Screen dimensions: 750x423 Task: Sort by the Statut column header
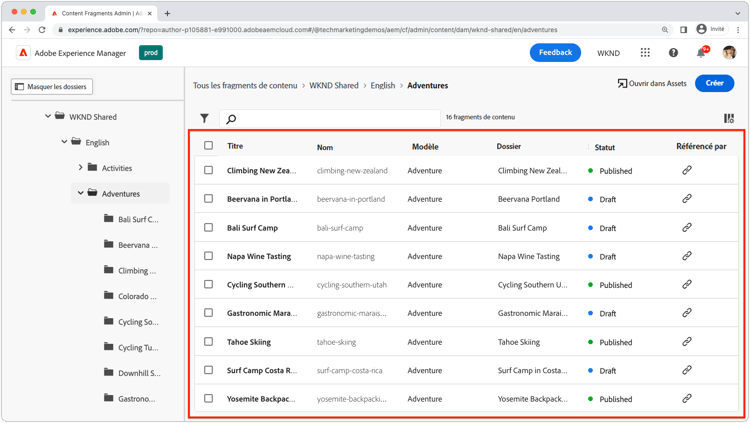tap(605, 147)
